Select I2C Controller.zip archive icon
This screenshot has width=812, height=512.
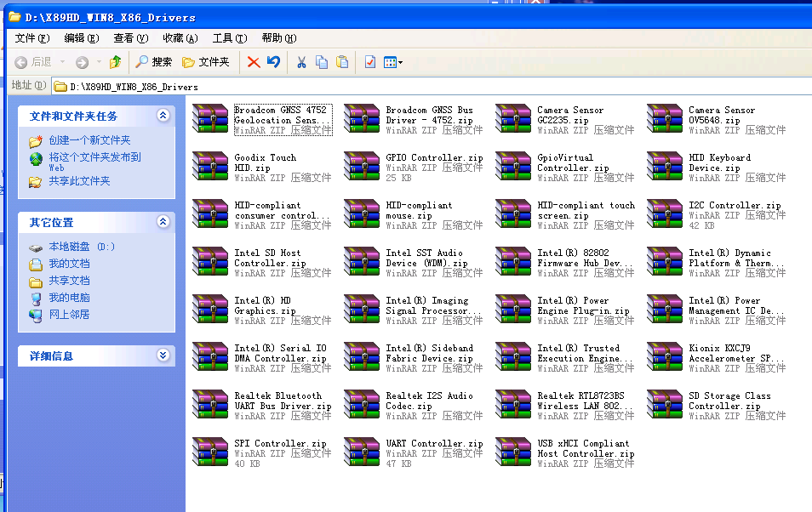(x=665, y=213)
